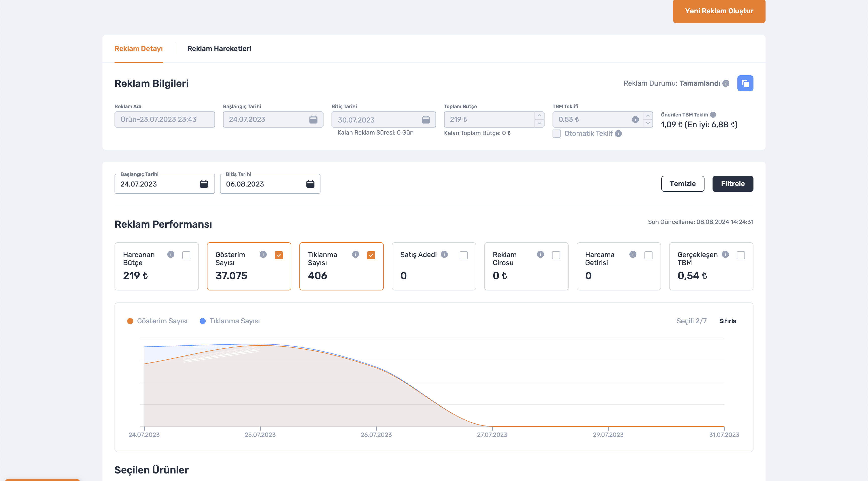
Task: Click 'Kalan Toplam Bütçe: 0 ₺' text
Action: tap(477, 133)
